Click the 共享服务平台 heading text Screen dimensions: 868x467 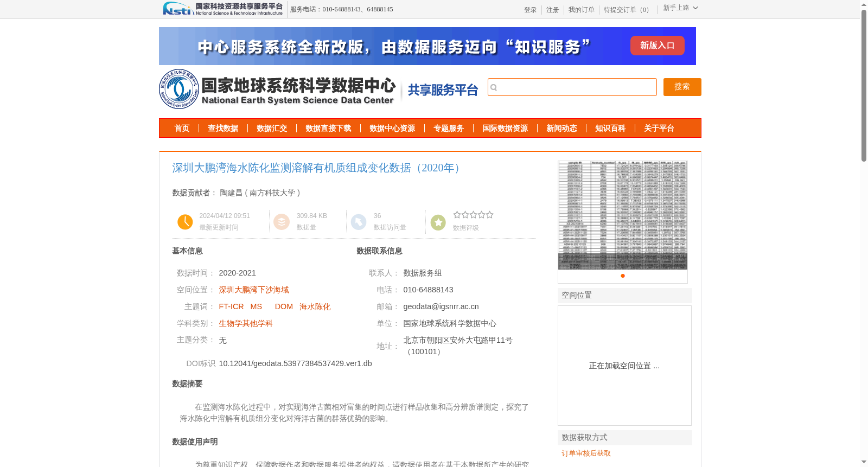[x=443, y=90]
